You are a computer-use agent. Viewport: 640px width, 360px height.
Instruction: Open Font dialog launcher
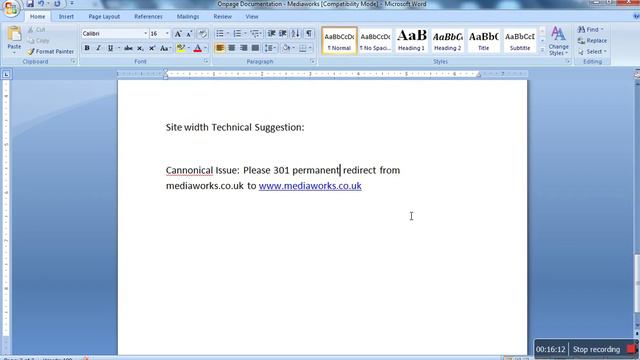pyautogui.click(x=206, y=62)
